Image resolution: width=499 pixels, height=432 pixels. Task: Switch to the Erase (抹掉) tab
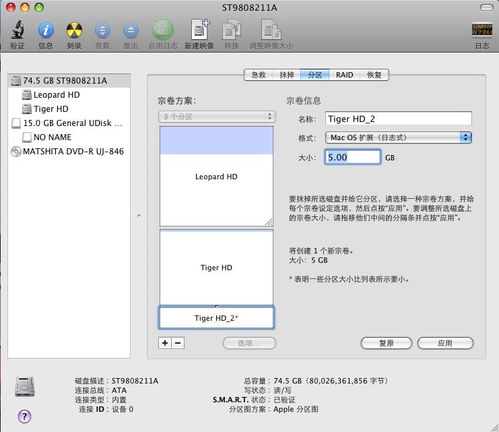pyautogui.click(x=287, y=75)
